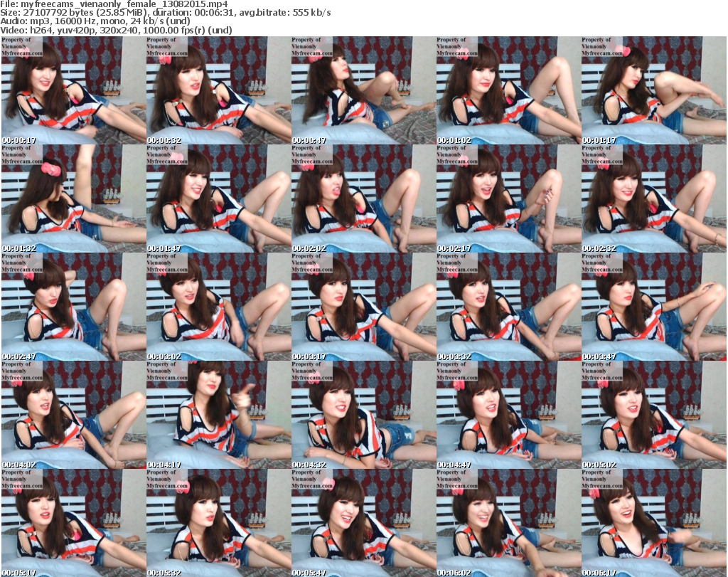Select the frame with timestamp 00:00:32

(219, 90)
